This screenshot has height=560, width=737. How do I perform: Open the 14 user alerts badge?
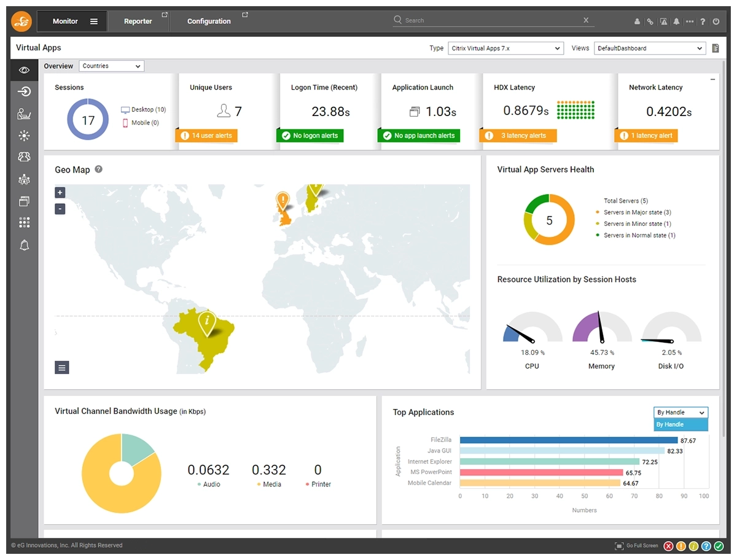206,136
